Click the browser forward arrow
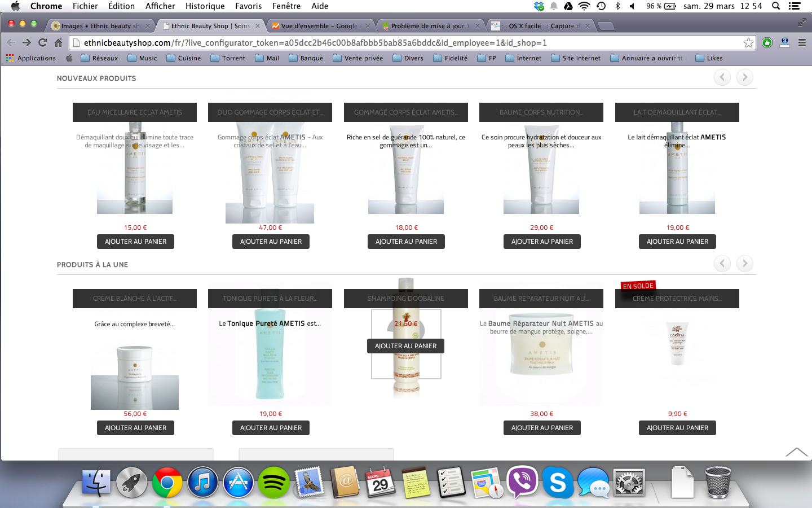 (27, 43)
